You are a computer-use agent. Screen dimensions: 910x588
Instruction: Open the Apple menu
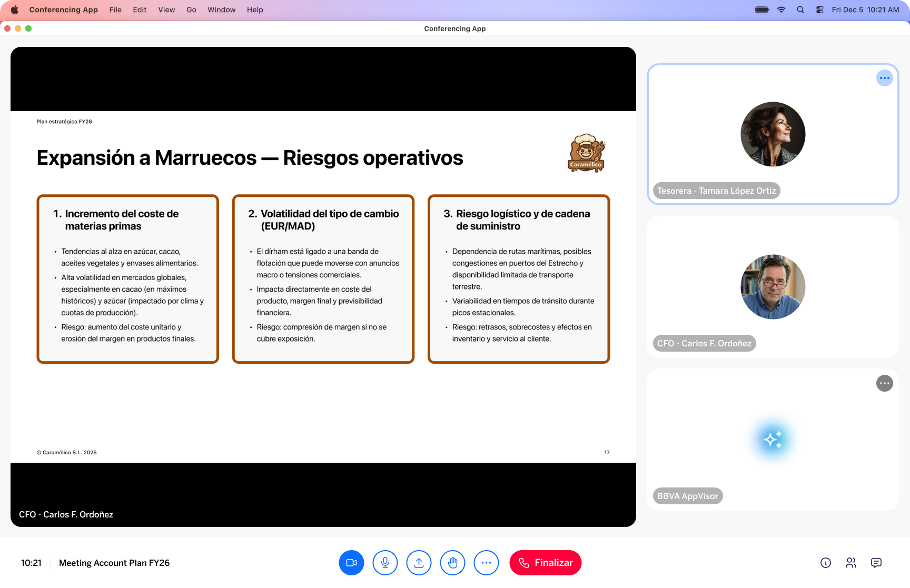[14, 9]
